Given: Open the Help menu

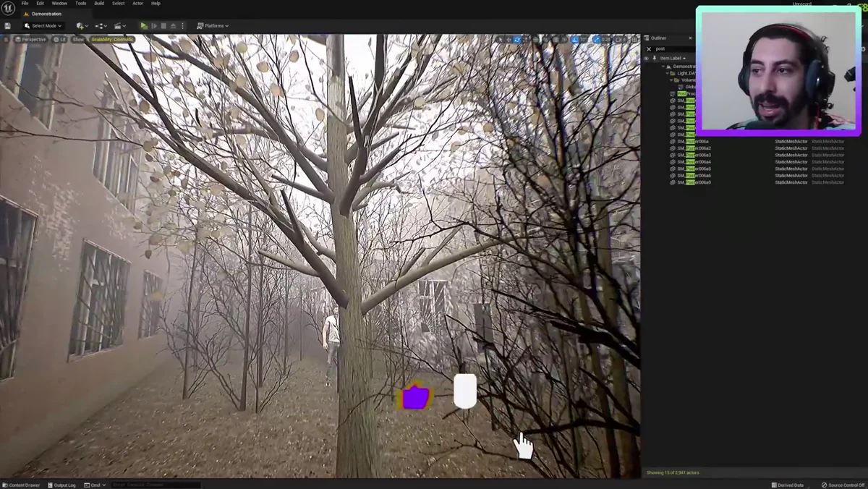Looking at the screenshot, I should click(x=156, y=4).
